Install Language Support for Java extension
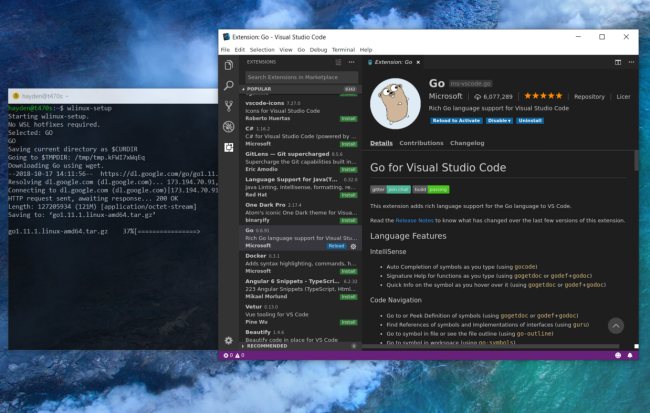This screenshot has height=413, width=650. tap(348, 195)
